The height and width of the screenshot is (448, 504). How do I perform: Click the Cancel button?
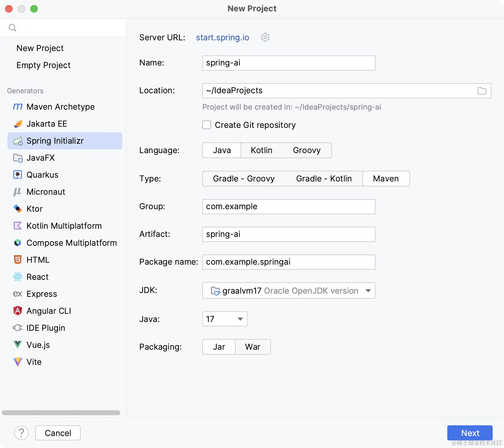coord(58,433)
